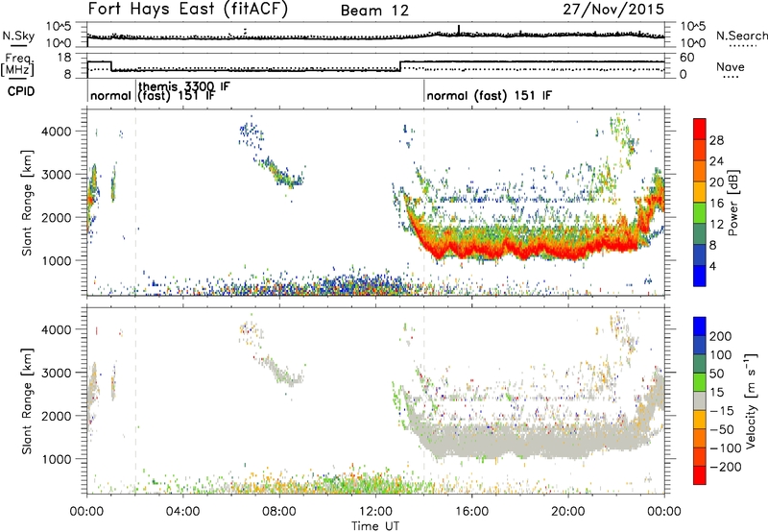Click the 20 label on power colorbar
Viewport: 768px width, 532px height.
click(716, 182)
